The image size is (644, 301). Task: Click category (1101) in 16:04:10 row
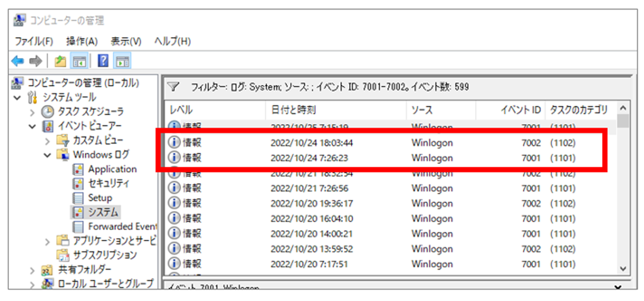tap(562, 218)
